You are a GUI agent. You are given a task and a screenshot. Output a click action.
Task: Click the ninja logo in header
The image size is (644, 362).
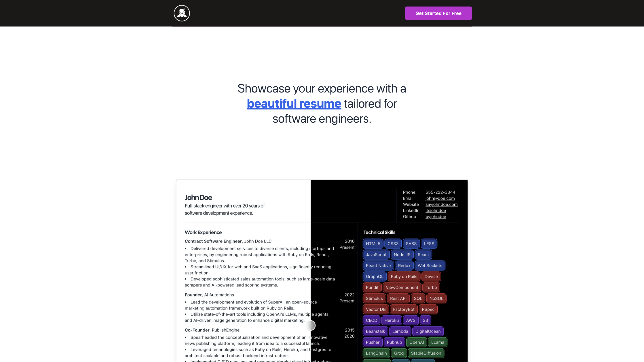(182, 13)
